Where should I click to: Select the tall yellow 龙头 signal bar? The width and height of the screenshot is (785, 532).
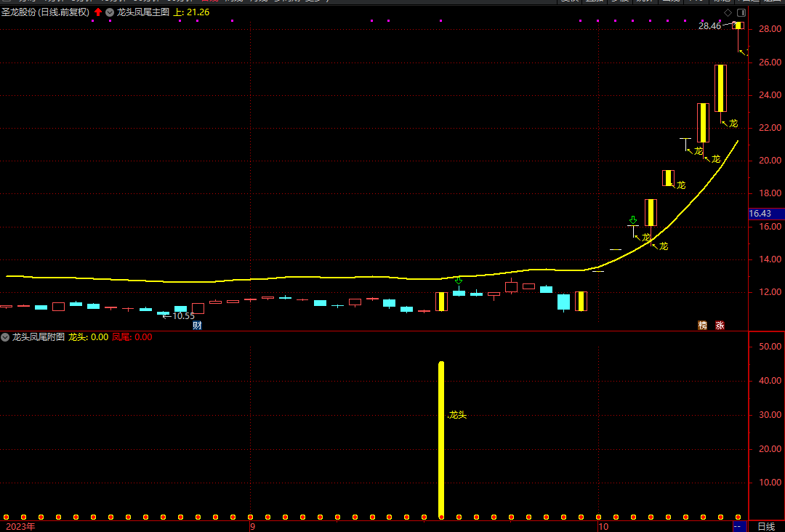[x=441, y=436]
